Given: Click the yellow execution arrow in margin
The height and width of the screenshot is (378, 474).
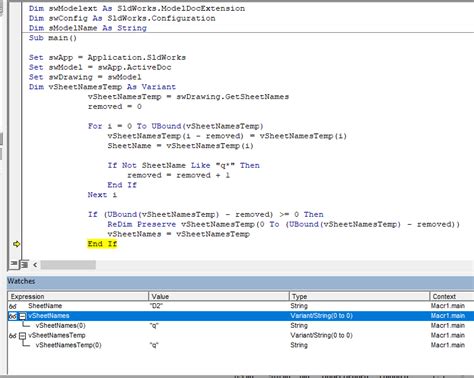Looking at the screenshot, I should click(x=16, y=244).
